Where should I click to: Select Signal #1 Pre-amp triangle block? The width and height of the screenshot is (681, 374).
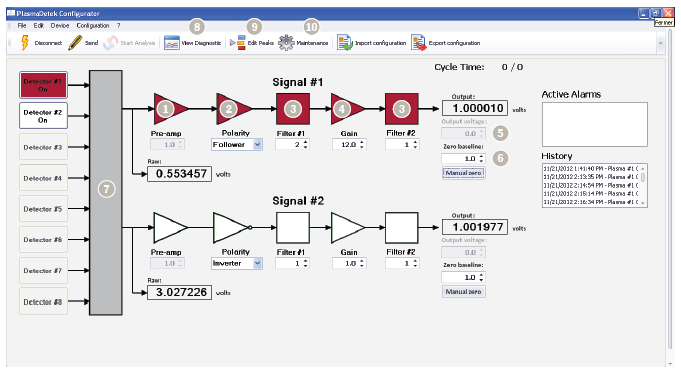(171, 109)
